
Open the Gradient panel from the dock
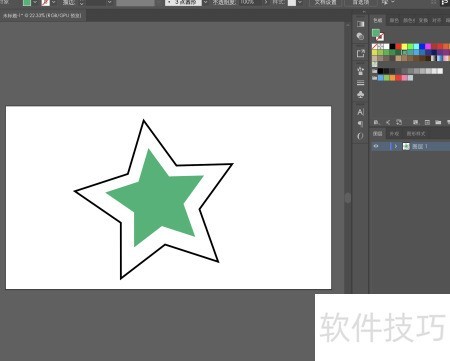point(360,24)
